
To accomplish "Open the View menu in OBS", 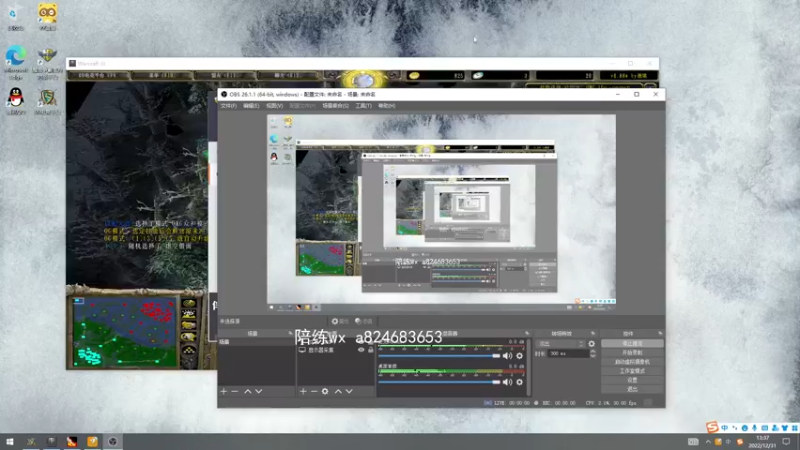I will tap(274, 106).
